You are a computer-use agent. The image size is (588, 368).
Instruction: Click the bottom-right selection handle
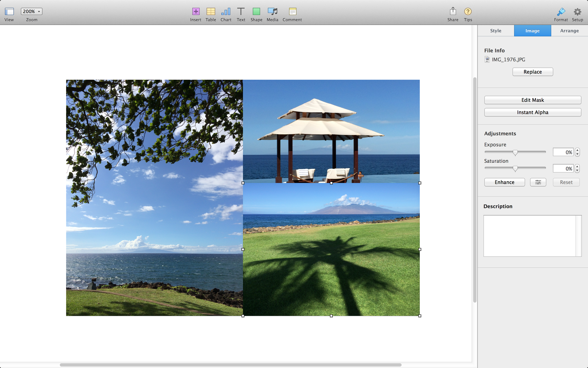(x=420, y=316)
